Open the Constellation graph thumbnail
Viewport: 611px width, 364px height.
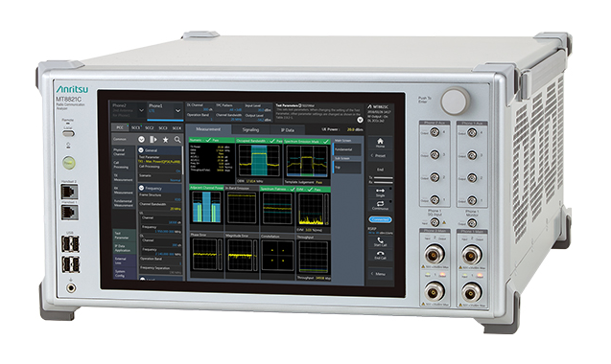coord(277,255)
